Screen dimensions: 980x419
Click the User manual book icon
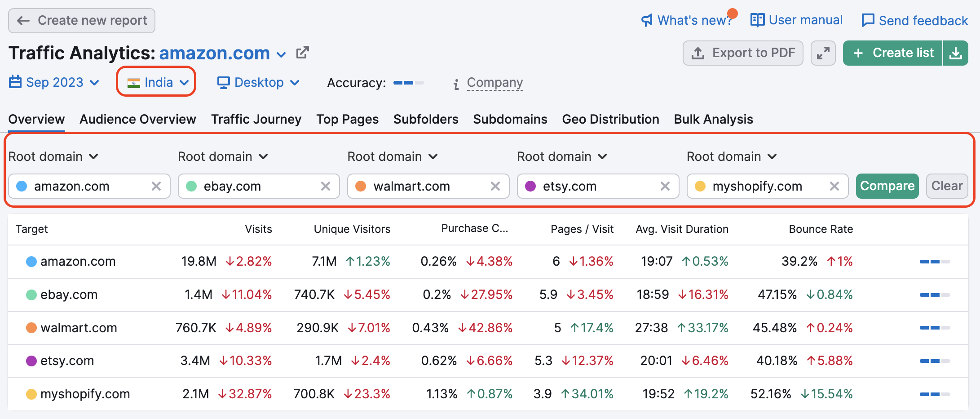(757, 20)
